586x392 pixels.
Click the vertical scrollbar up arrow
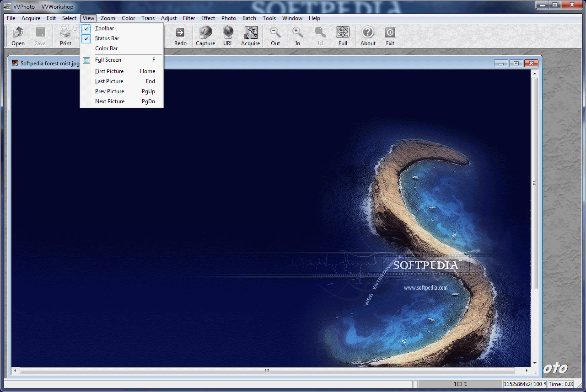[534, 74]
